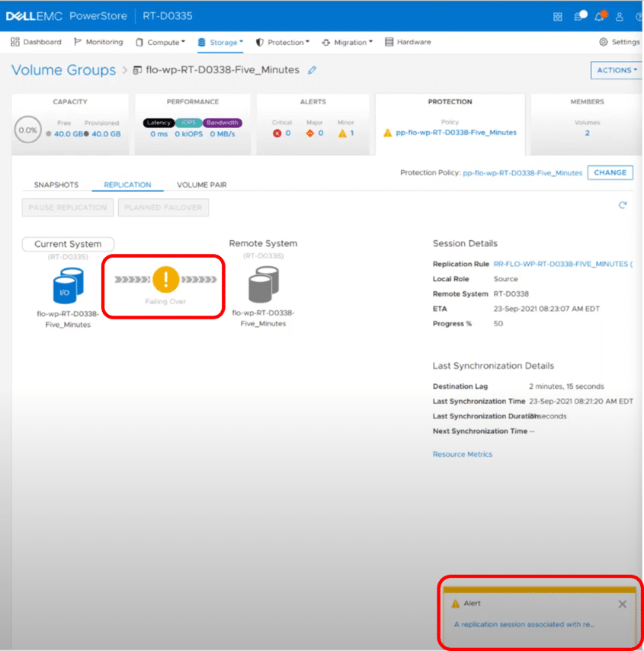Click the Dashboard grid icon
Viewport: 644px width, 651px height.
tap(15, 42)
